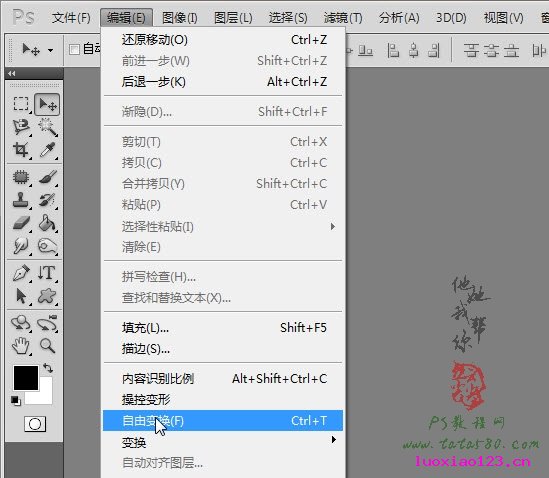Select the Rectangular Marquee tool
Screen dimensions: 549x478
(x=21, y=104)
